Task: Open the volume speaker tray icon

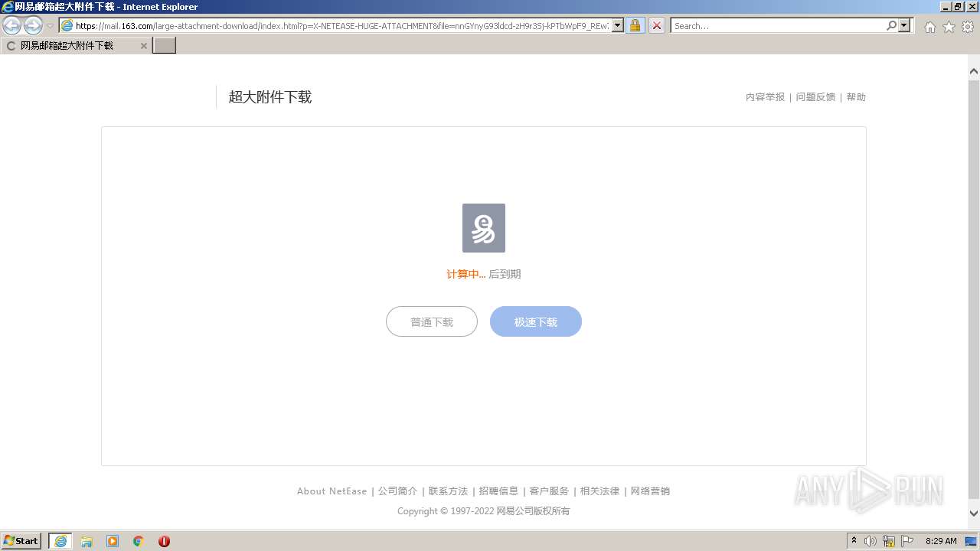Action: tap(871, 541)
